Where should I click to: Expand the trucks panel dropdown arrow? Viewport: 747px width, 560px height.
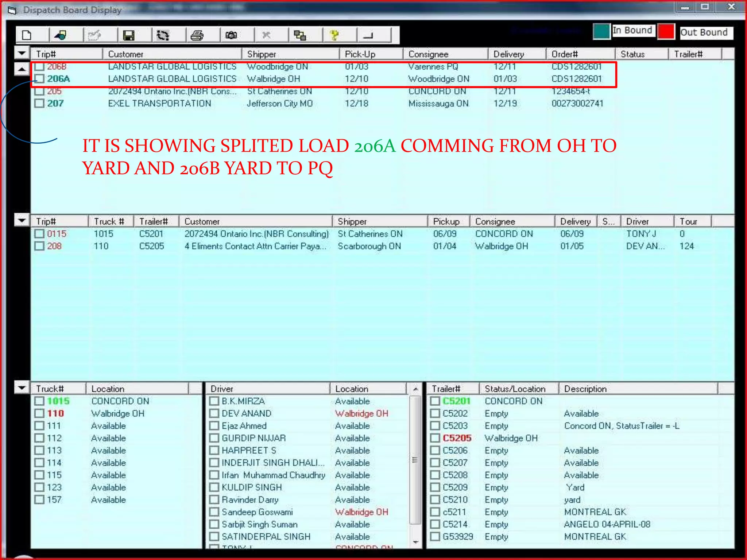tap(22, 388)
